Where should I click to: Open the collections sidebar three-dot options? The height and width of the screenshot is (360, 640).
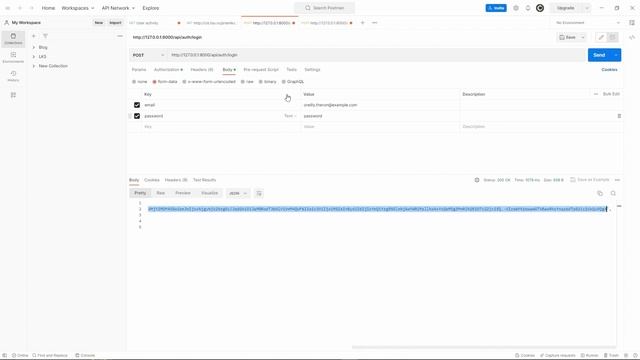[120, 36]
